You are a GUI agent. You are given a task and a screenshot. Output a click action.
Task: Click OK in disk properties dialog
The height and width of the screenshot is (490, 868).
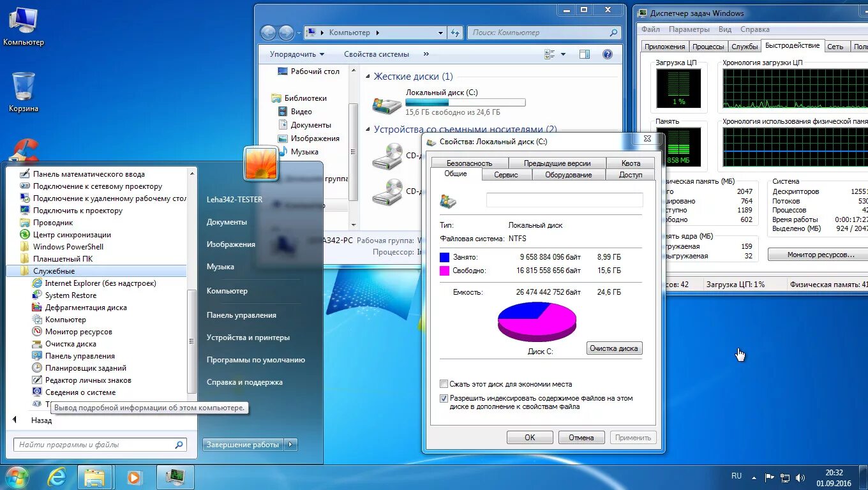click(530, 438)
